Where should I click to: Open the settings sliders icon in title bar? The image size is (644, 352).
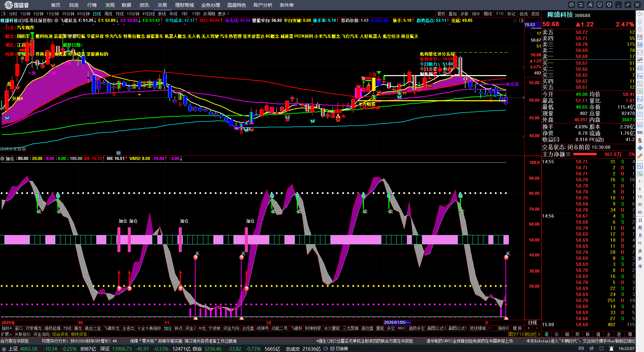tap(581, 5)
